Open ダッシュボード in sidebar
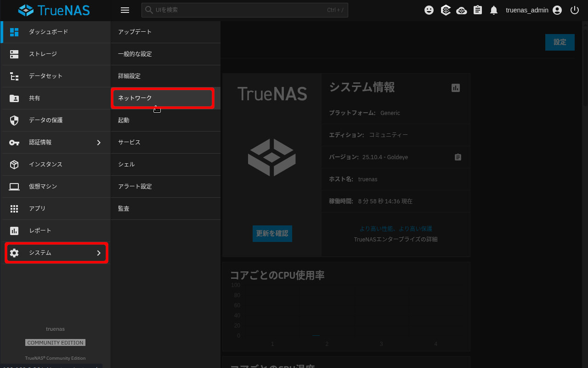 [55, 32]
